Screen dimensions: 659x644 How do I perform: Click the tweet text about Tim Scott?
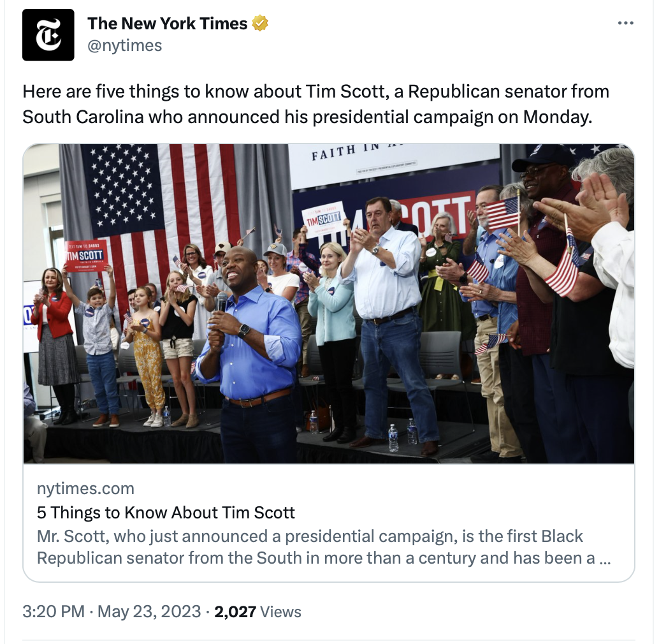pos(316,104)
